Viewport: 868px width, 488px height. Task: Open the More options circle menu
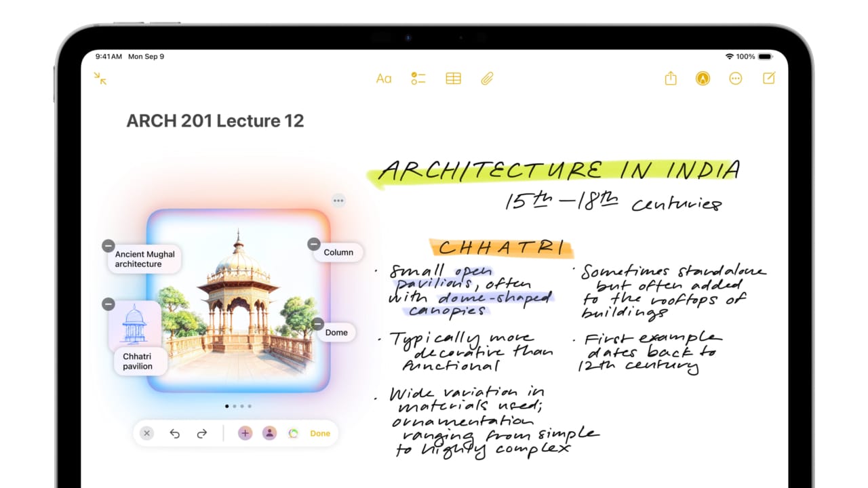[736, 79]
